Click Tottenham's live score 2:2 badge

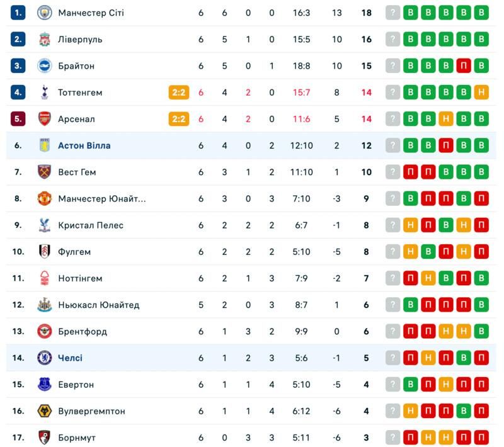coord(178,93)
